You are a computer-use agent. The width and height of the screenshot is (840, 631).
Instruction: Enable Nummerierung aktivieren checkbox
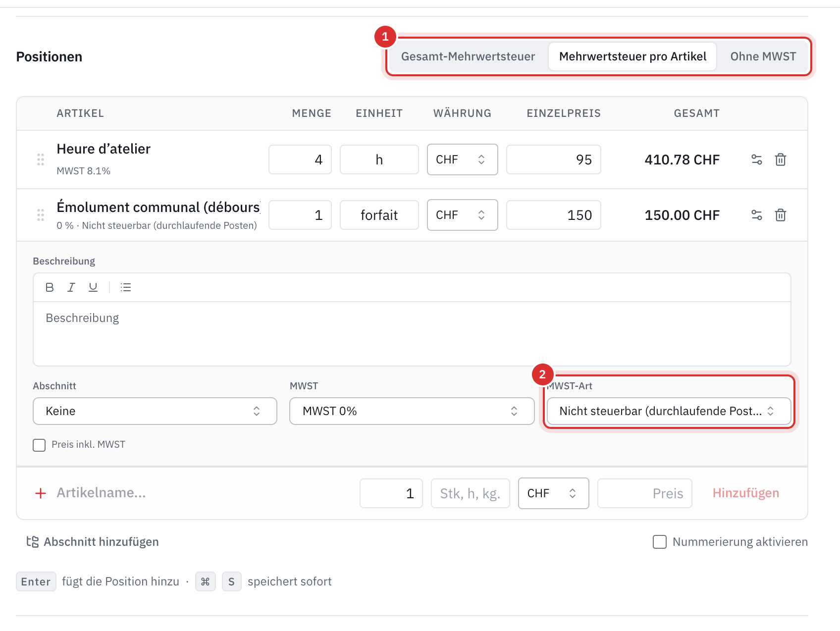point(660,542)
